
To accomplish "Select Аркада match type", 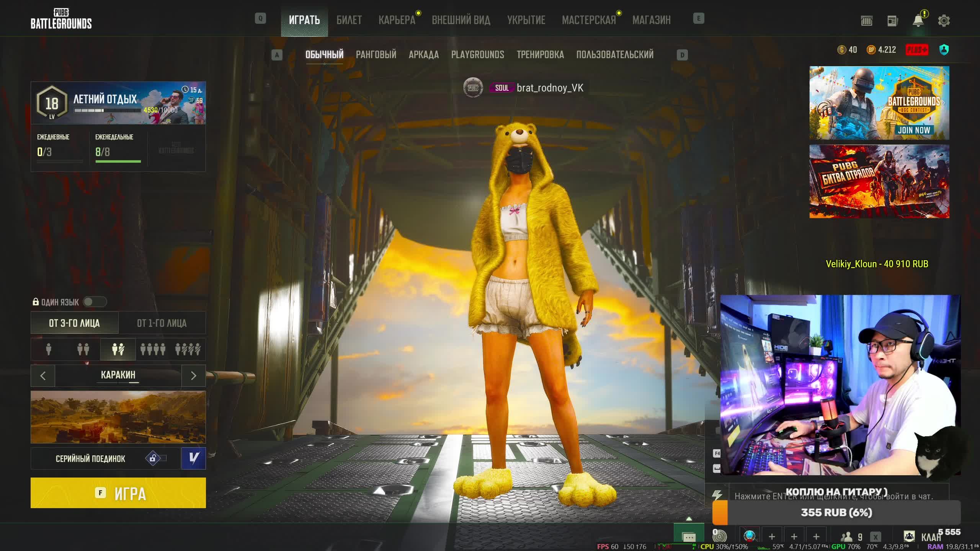I will tap(424, 55).
